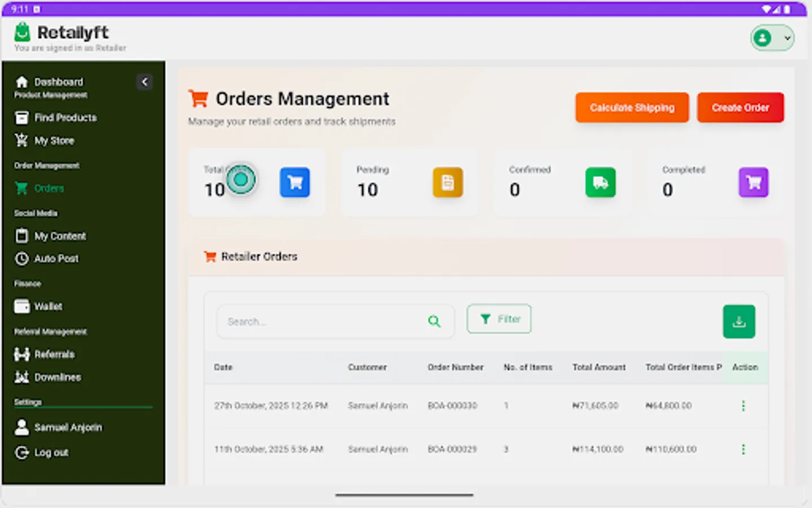Screen dimensions: 812x508
Task: Click the Retailyft shopping bag logo
Action: 22,32
